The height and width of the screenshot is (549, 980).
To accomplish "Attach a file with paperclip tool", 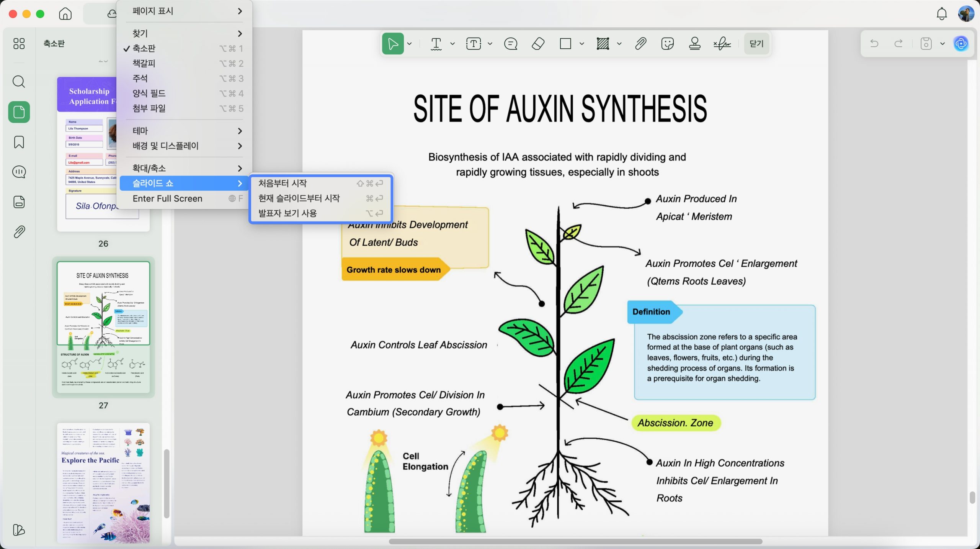I will click(x=640, y=44).
